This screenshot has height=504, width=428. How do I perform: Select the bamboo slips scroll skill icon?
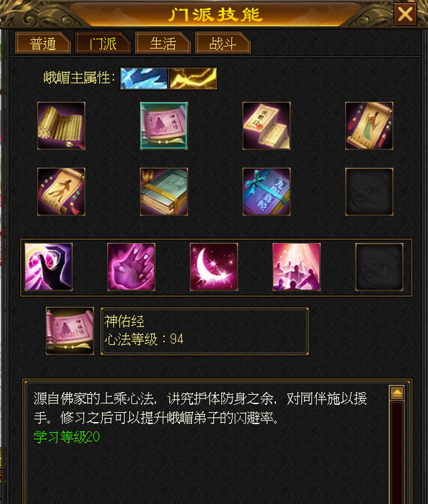[x=61, y=125]
